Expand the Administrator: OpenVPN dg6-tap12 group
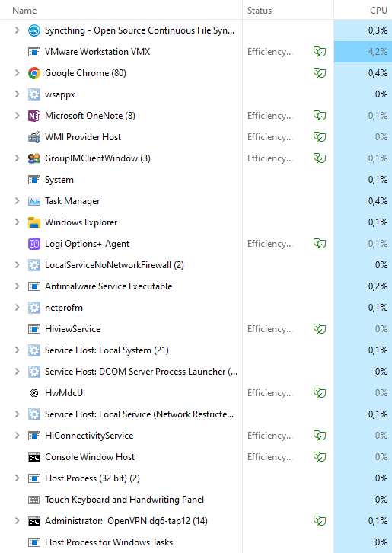This screenshot has height=553, width=392. [x=17, y=521]
